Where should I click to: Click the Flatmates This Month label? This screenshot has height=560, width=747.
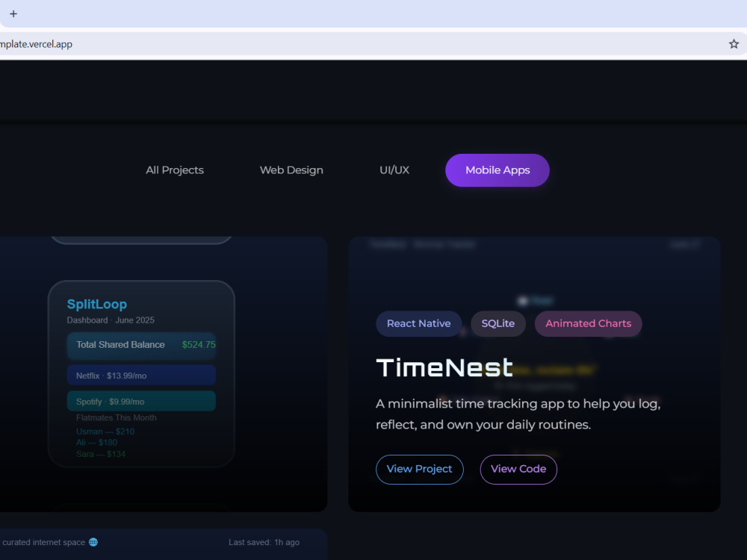(117, 417)
